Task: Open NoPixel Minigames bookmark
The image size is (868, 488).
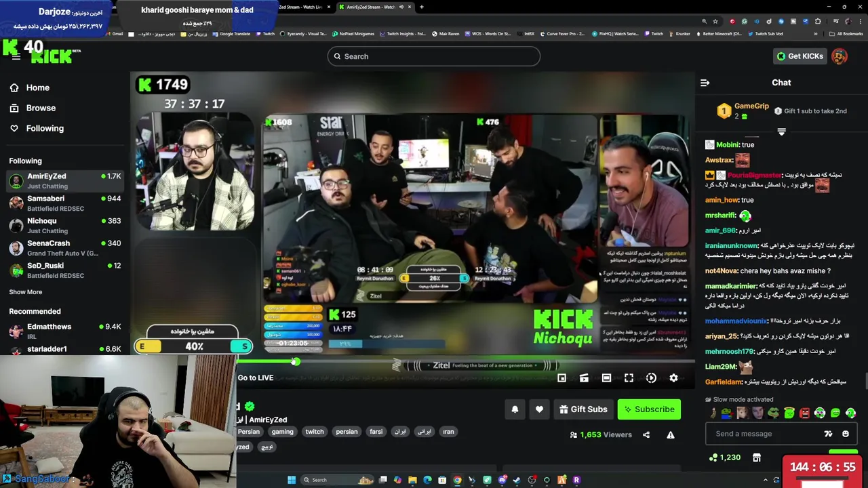Action: [353, 34]
